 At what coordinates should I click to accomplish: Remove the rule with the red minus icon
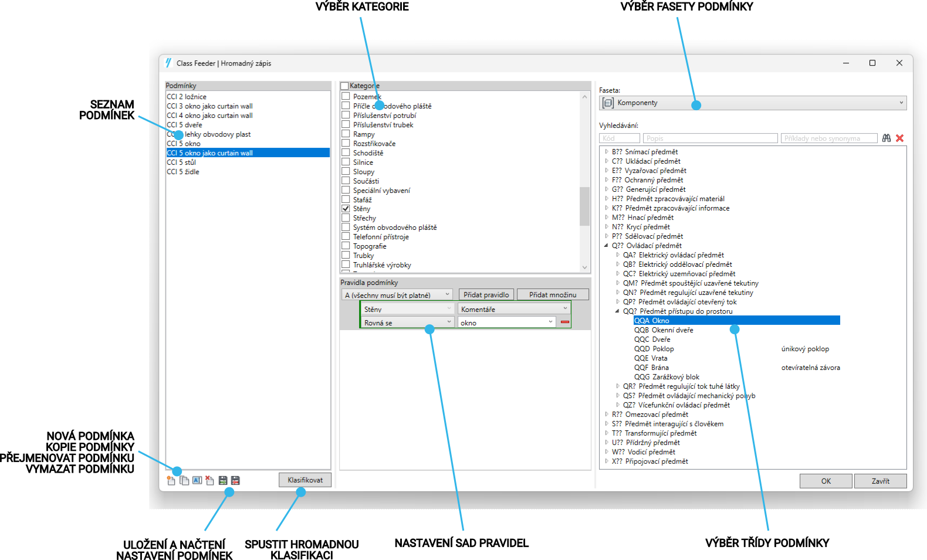coord(565,323)
